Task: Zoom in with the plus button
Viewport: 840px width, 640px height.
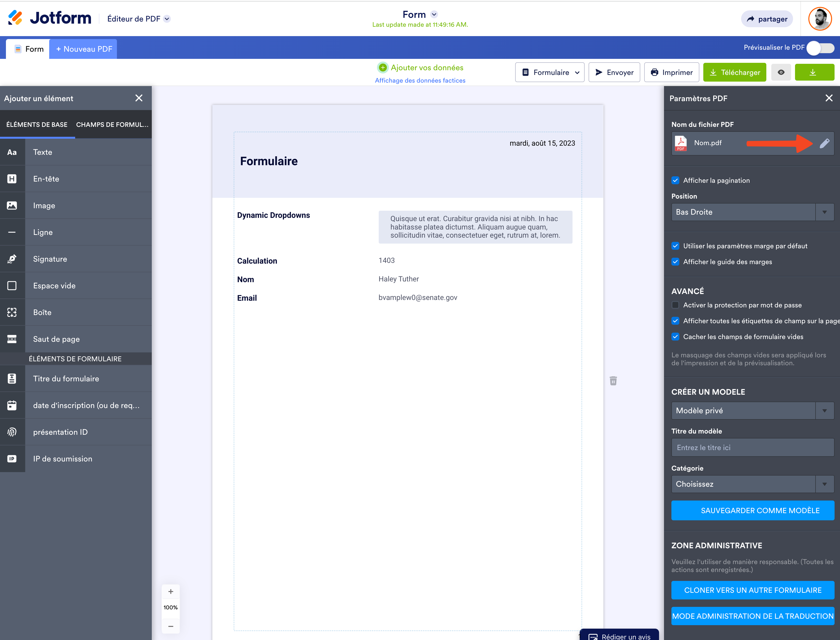Action: [x=171, y=592]
